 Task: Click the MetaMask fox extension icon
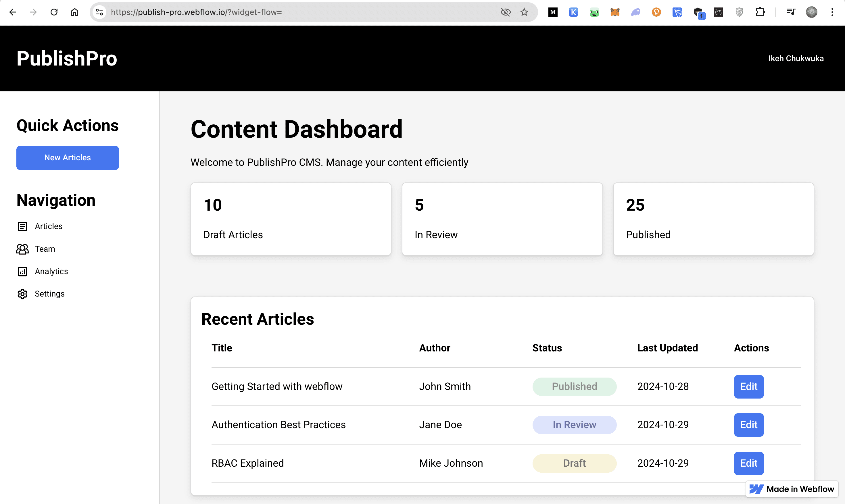pyautogui.click(x=615, y=12)
